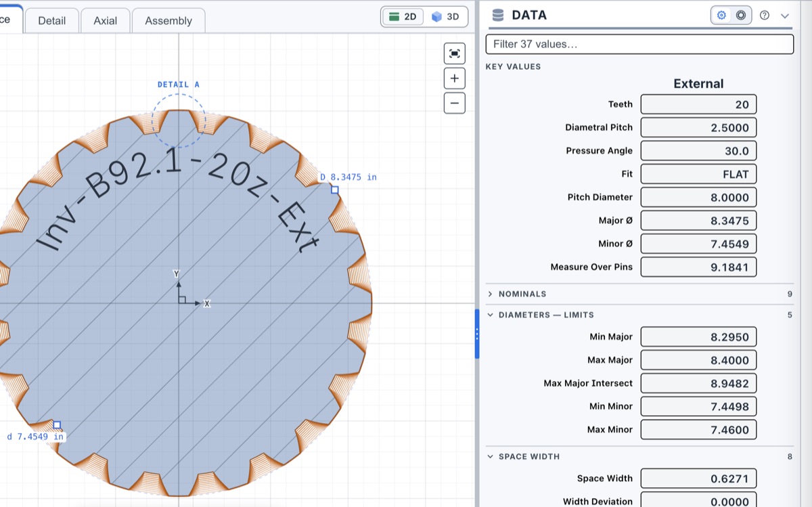Click the Pressure Angle field 30.0
Viewport: 812px width, 507px height.
(x=698, y=151)
